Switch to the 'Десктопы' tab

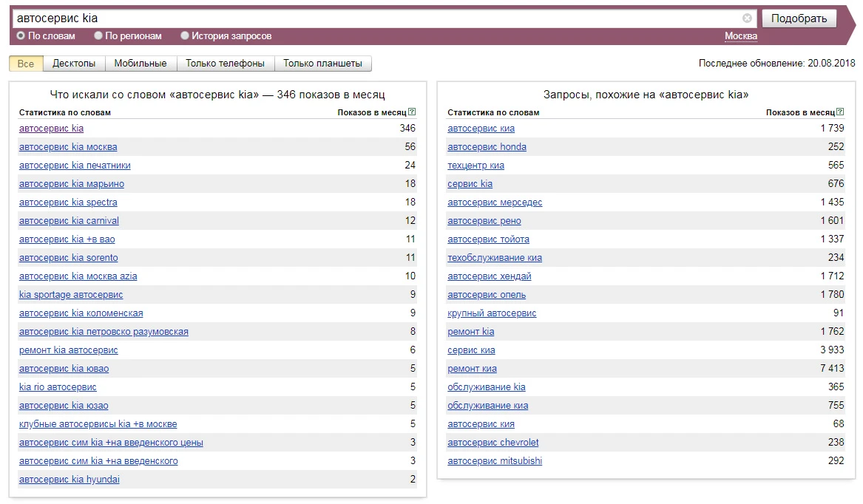[x=74, y=64]
